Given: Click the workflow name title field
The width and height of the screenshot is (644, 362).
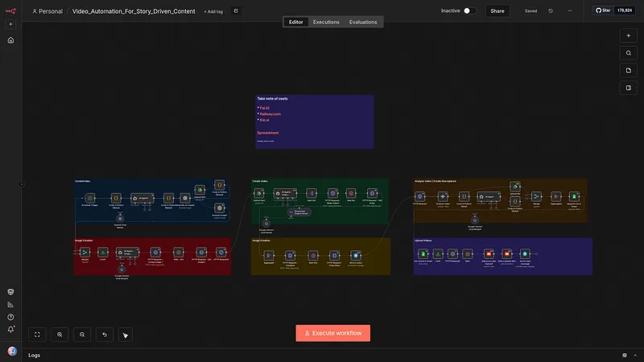Looking at the screenshot, I should (x=134, y=11).
